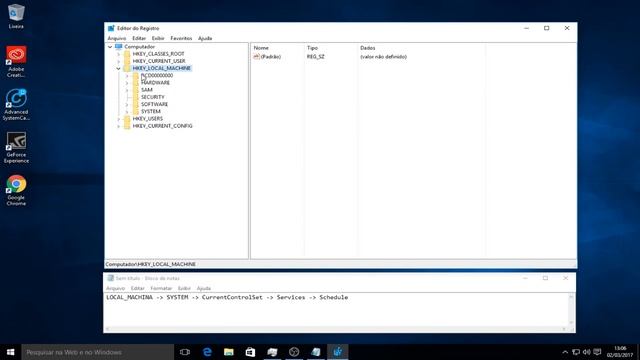Click '(valor não definido)' data cell
Screen dimensions: 640x360
tap(383, 57)
